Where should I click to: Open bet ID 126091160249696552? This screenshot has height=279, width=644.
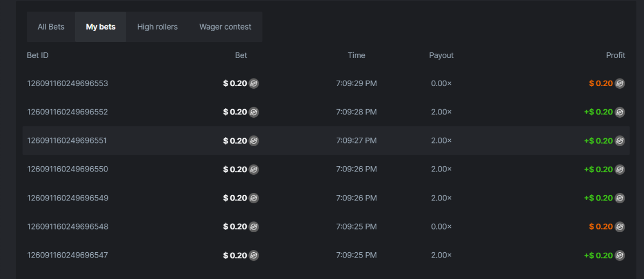click(x=68, y=112)
